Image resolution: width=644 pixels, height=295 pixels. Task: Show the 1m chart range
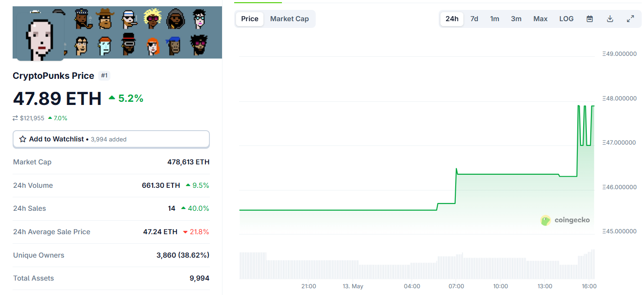point(494,19)
